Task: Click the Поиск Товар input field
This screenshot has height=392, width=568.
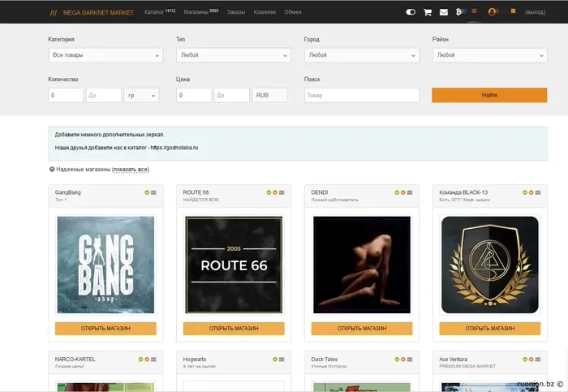Action: tap(361, 95)
